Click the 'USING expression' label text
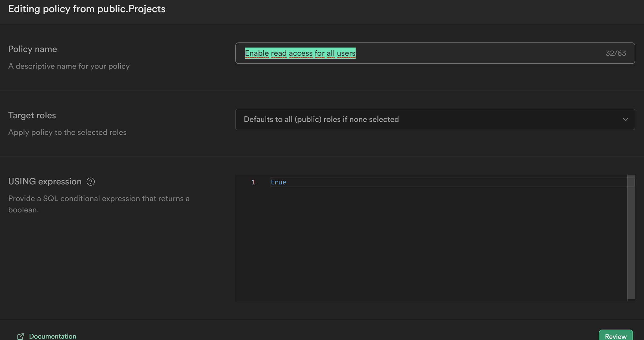Screen dimensions: 644x340 (45, 182)
